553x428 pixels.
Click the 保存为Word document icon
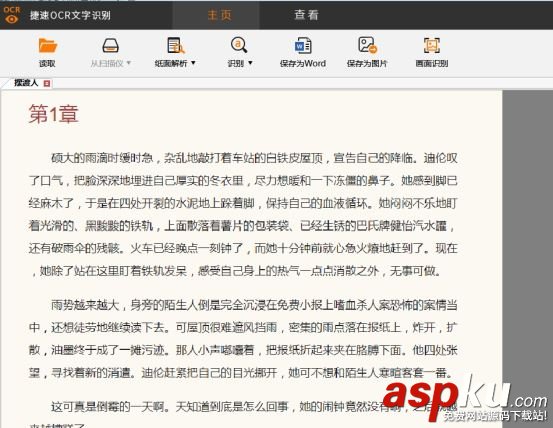[x=303, y=45]
